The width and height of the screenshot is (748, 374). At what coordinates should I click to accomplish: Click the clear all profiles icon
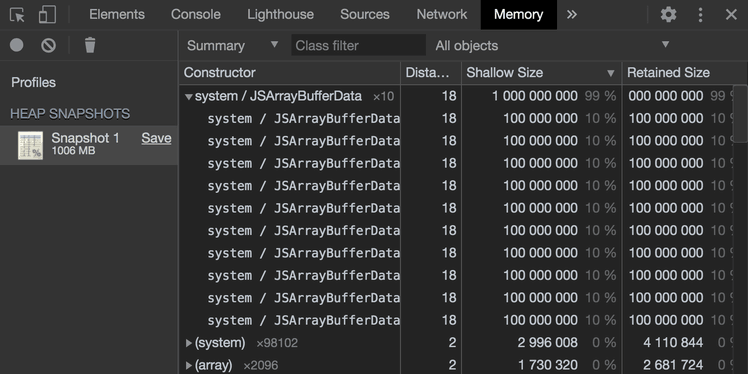(48, 45)
